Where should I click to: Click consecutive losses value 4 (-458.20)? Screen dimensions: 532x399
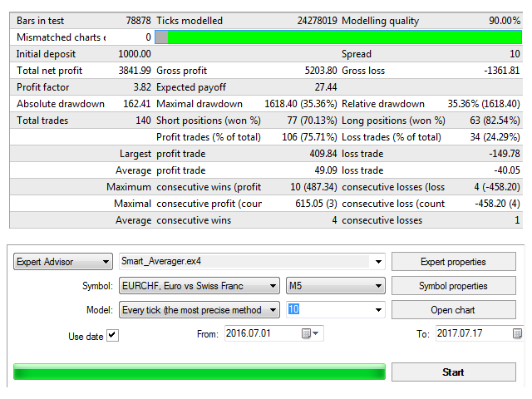coord(497,187)
